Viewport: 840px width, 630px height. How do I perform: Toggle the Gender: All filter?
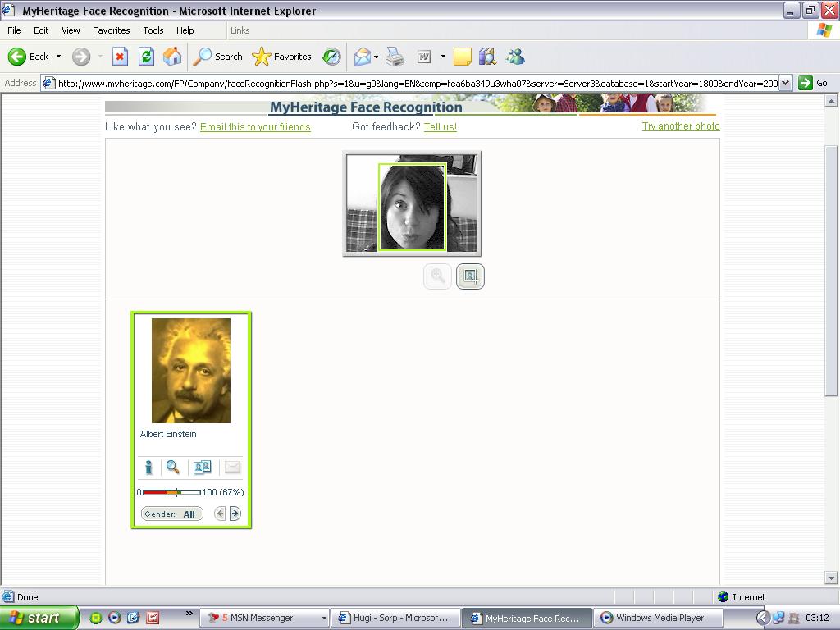[x=172, y=514]
